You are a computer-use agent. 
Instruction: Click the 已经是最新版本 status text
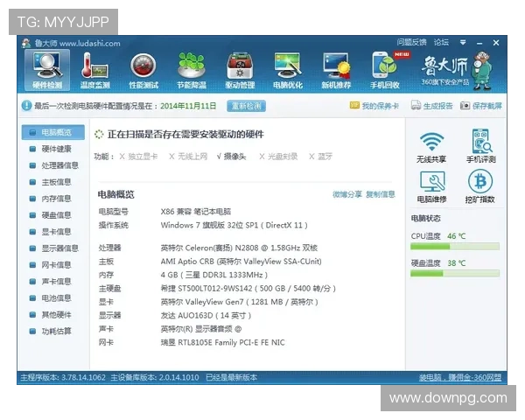point(231,377)
